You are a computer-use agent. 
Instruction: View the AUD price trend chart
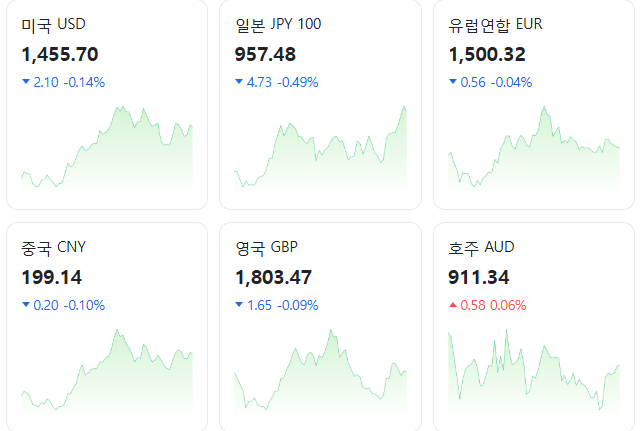point(534,371)
